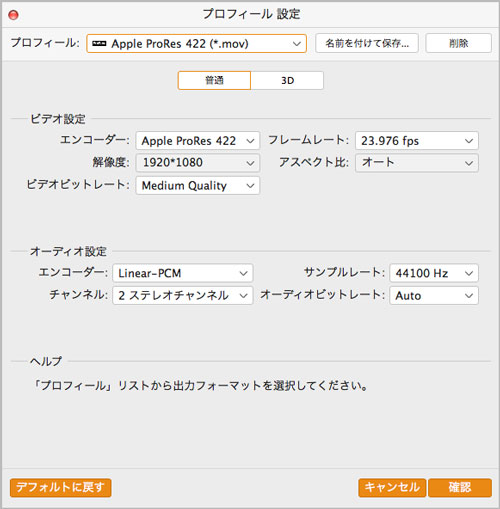The height and width of the screenshot is (509, 500).
Task: Open the ビデオビットレート Medium Quality dropdown
Action: pyautogui.click(x=197, y=185)
